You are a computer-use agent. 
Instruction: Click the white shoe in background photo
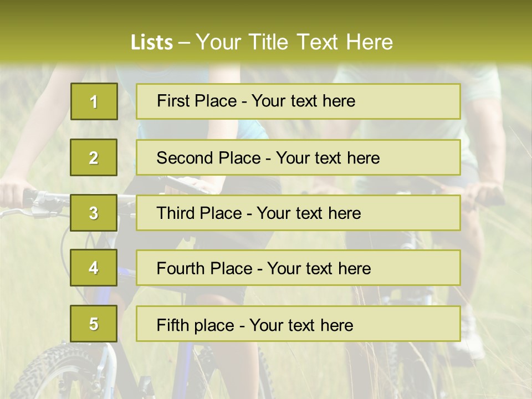click(x=470, y=338)
